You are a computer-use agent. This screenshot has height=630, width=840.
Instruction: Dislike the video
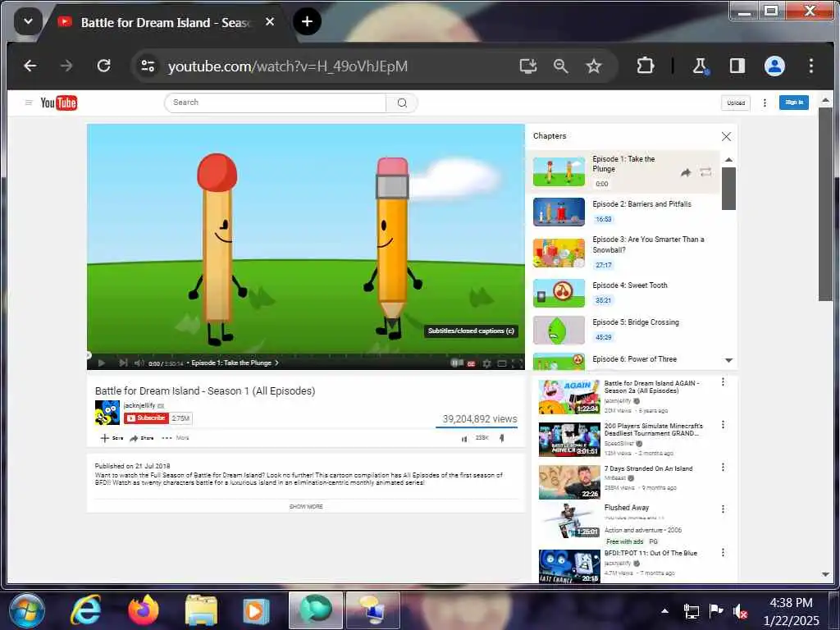pyautogui.click(x=501, y=438)
